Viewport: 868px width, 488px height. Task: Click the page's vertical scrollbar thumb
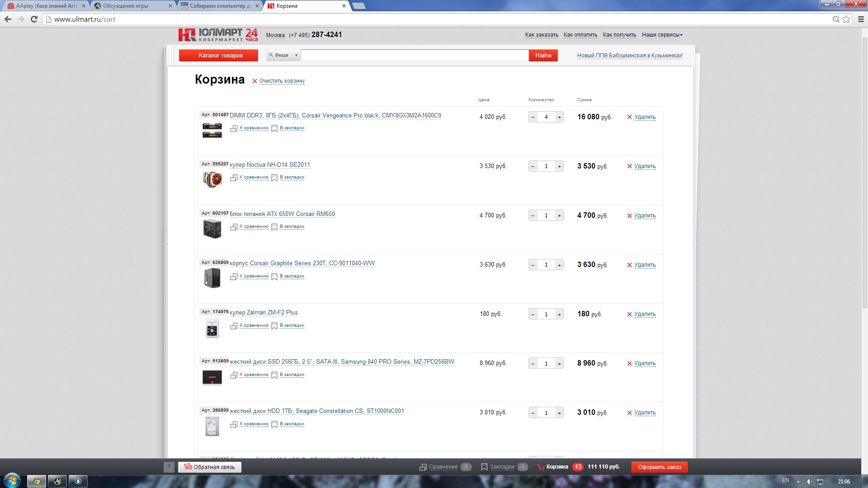864,172
